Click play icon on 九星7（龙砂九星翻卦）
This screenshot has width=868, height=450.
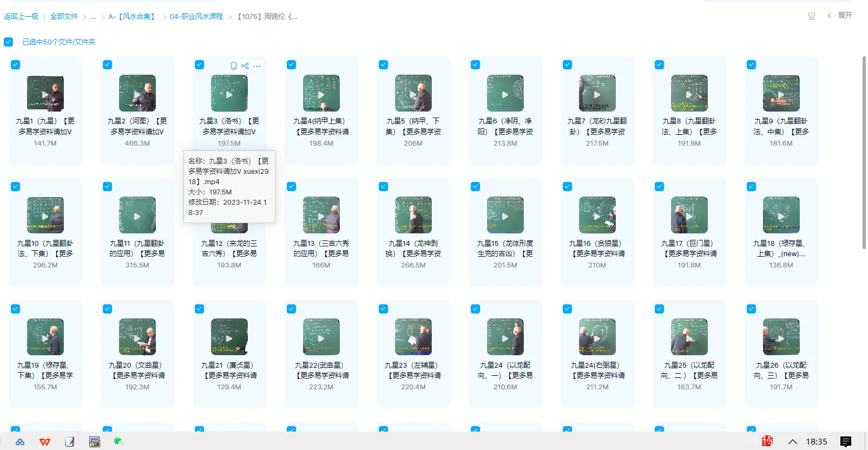(597, 94)
